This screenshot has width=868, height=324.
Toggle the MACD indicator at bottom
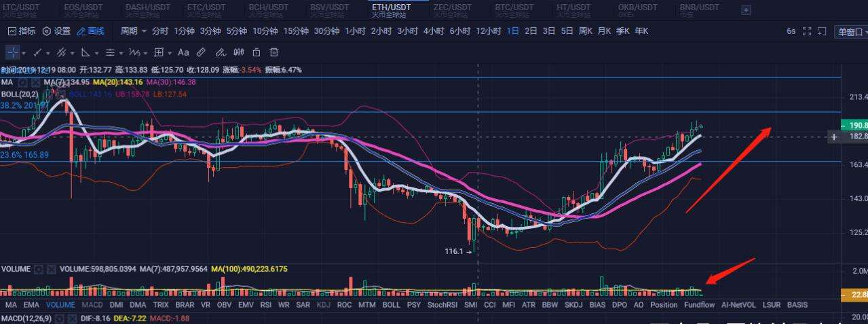click(92, 305)
